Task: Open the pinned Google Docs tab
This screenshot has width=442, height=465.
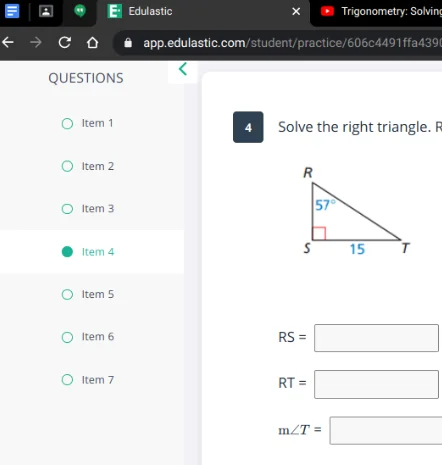Action: 12,11
